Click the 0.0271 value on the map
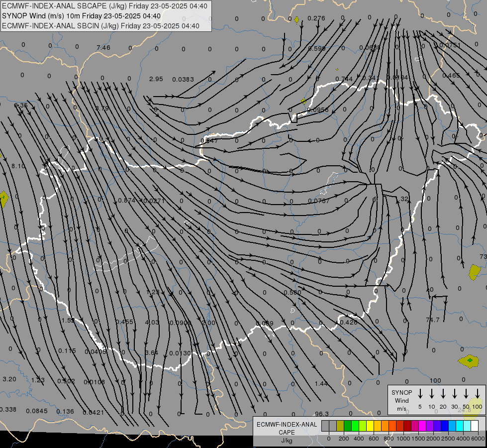Viewport: 487px width, 448px height. click(x=154, y=201)
